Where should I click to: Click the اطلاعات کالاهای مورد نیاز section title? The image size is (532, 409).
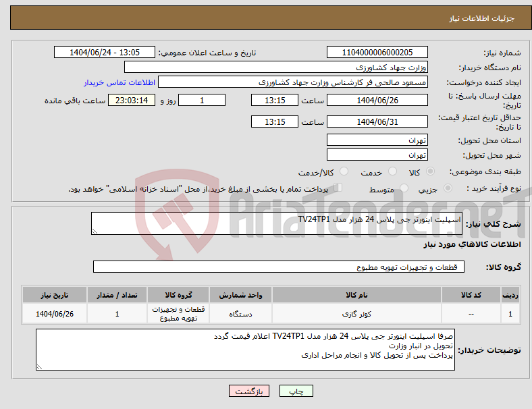pos(472,244)
